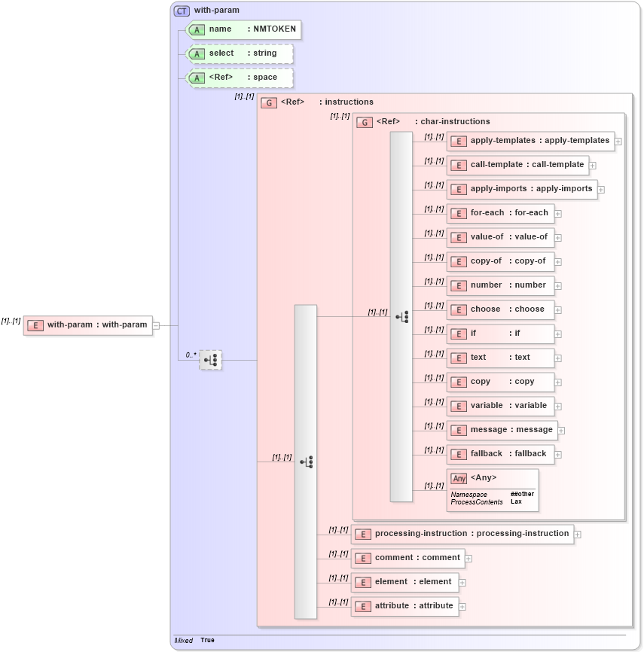Click the A icon of the select attribute
Viewport: 644px width, 652px height.
[197, 53]
